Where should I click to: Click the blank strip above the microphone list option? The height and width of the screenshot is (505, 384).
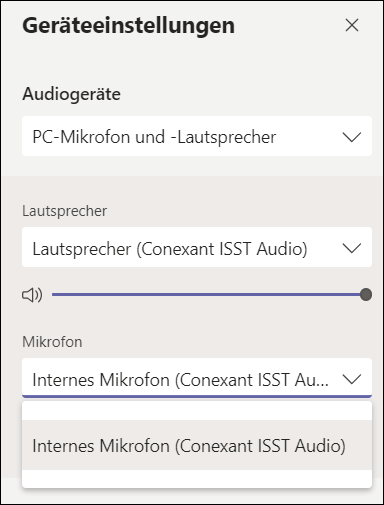(x=197, y=411)
